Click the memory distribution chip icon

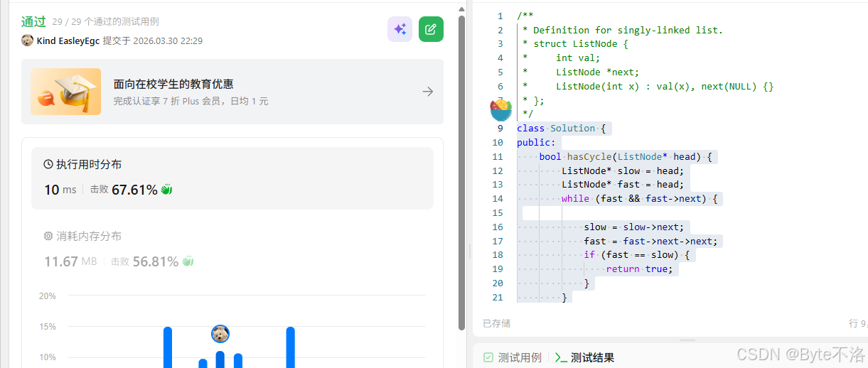(48, 236)
